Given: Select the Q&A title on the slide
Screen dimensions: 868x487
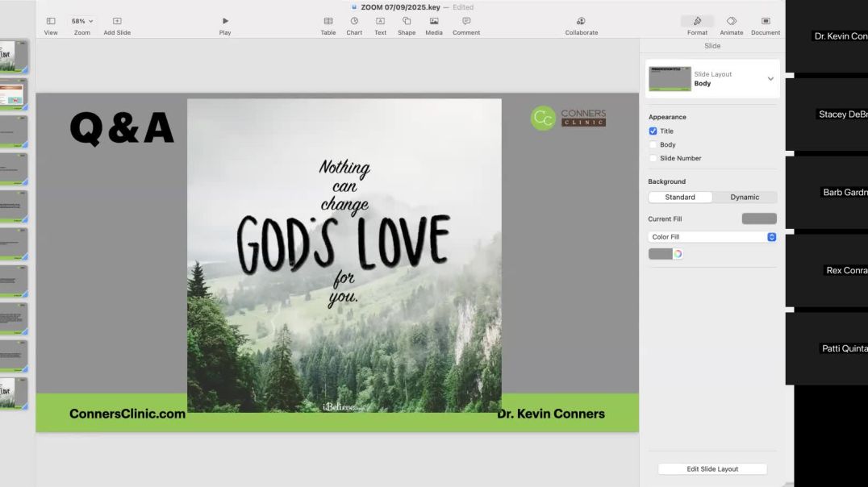Looking at the screenshot, I should coord(122,128).
